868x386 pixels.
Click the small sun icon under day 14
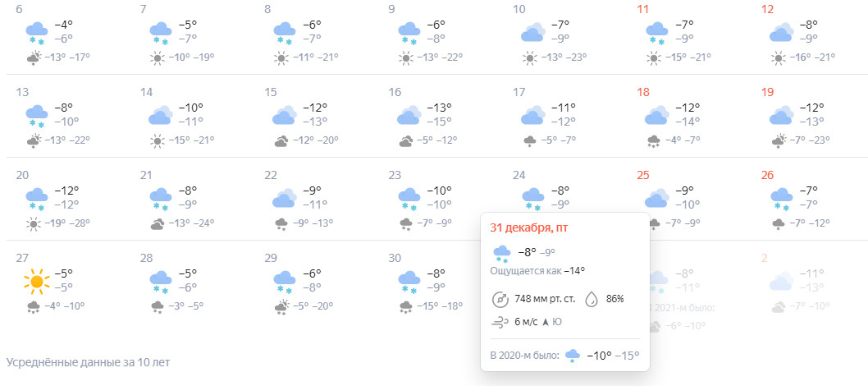pyautogui.click(x=158, y=141)
